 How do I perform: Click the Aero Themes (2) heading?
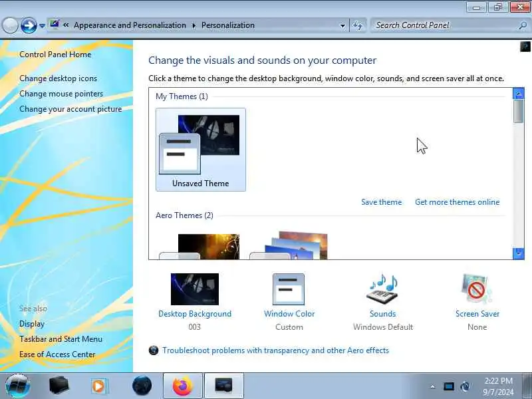(185, 215)
